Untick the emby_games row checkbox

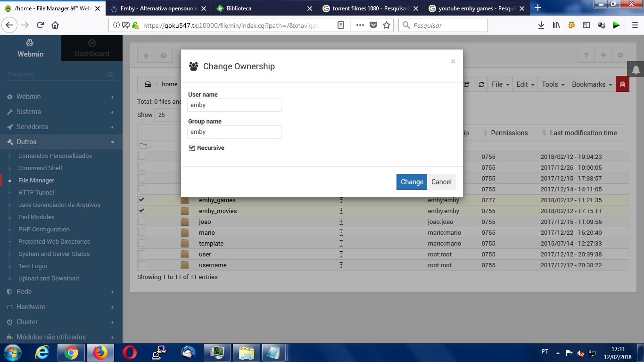141,200
